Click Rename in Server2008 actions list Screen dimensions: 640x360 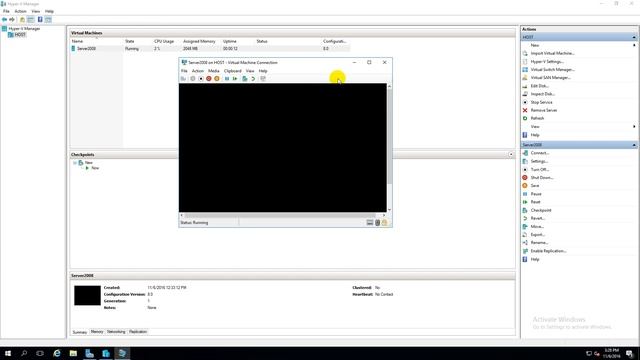539,243
